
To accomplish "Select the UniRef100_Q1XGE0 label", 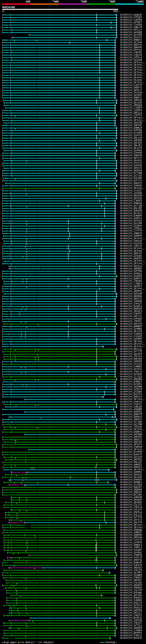I will point(131,95).
